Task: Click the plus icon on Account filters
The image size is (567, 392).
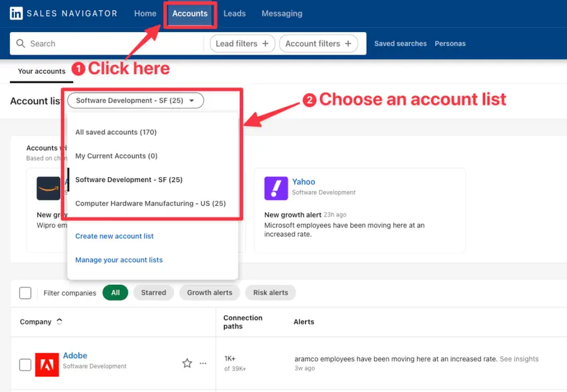Action: 347,43
